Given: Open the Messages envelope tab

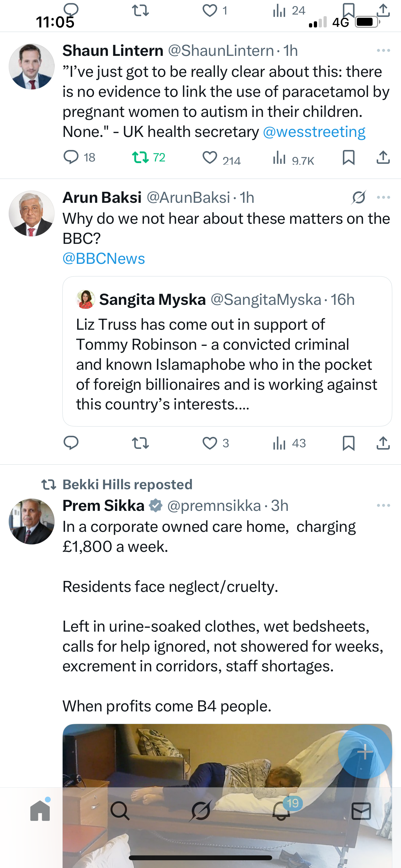Looking at the screenshot, I should tap(361, 811).
